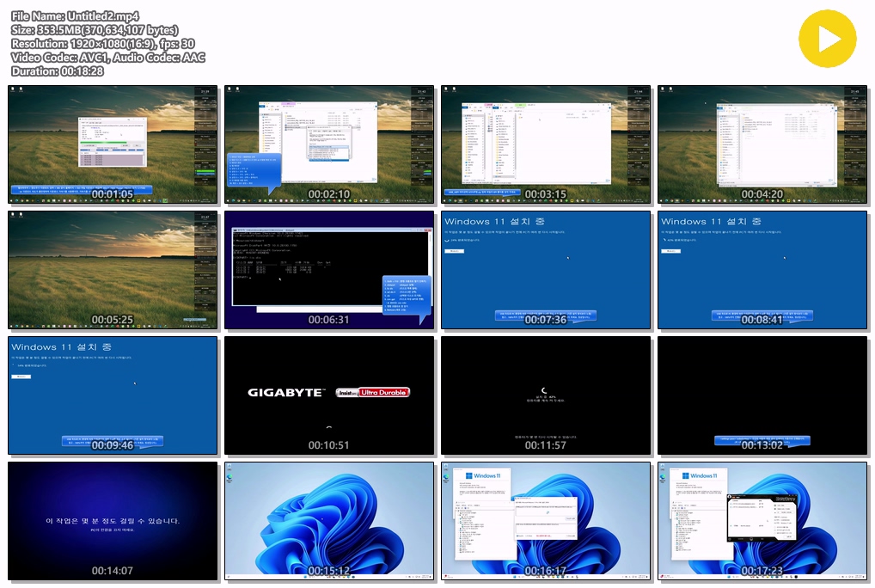Click the Video Codec AVC1 text line
This screenshot has width=875, height=588.
pos(108,58)
